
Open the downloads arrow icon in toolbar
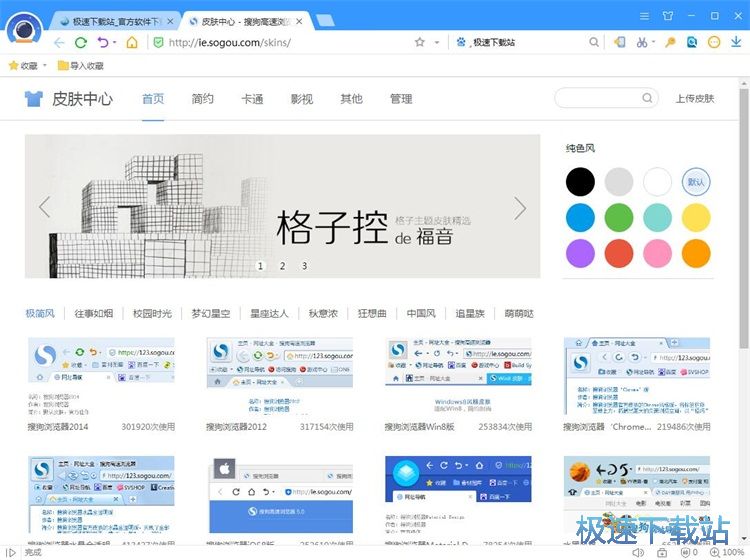pos(736,42)
